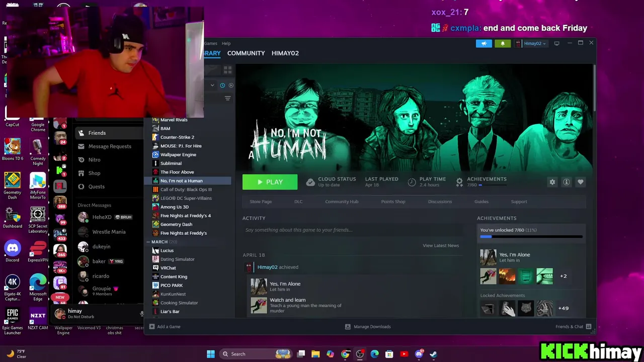Expand library filter dropdown chevron
The height and width of the screenshot is (362, 644).
(x=212, y=85)
